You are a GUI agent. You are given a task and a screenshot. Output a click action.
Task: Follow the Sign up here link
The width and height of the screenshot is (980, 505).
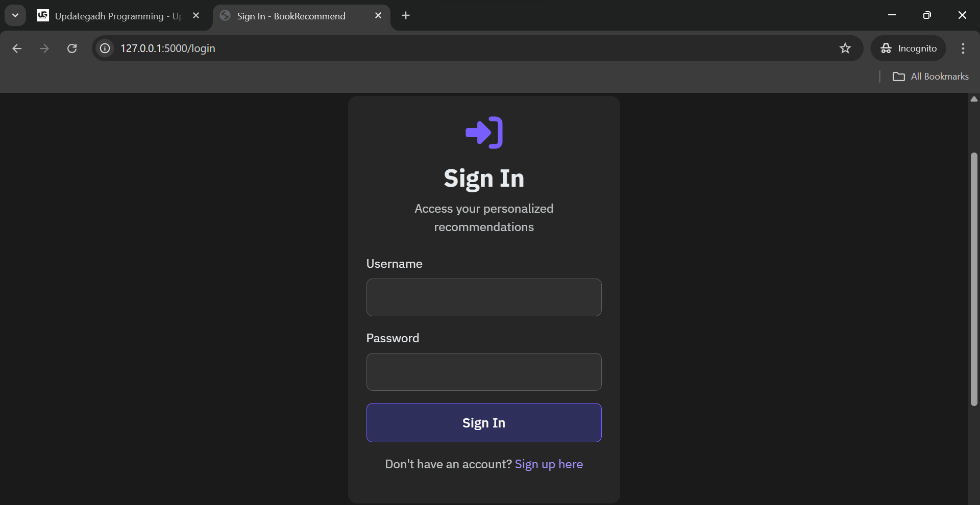coord(549,464)
